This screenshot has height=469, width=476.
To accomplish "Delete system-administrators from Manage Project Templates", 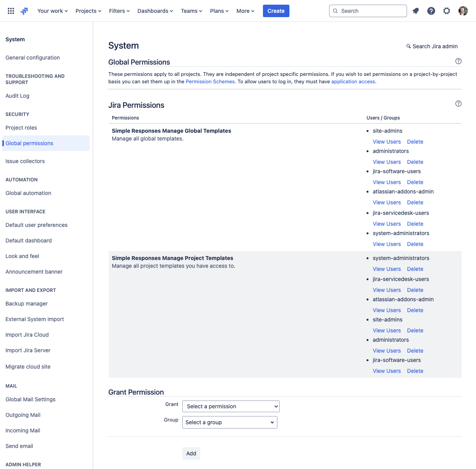I will pos(415,269).
